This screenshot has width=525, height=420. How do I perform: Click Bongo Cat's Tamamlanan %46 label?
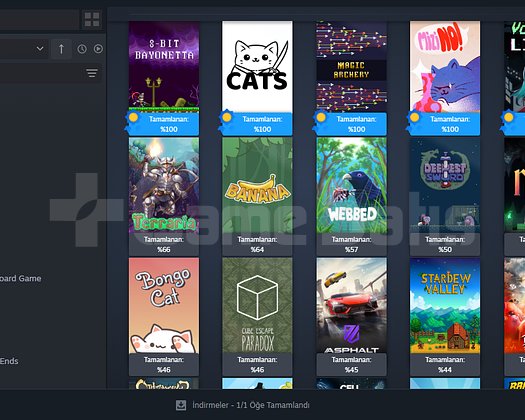[164, 365]
